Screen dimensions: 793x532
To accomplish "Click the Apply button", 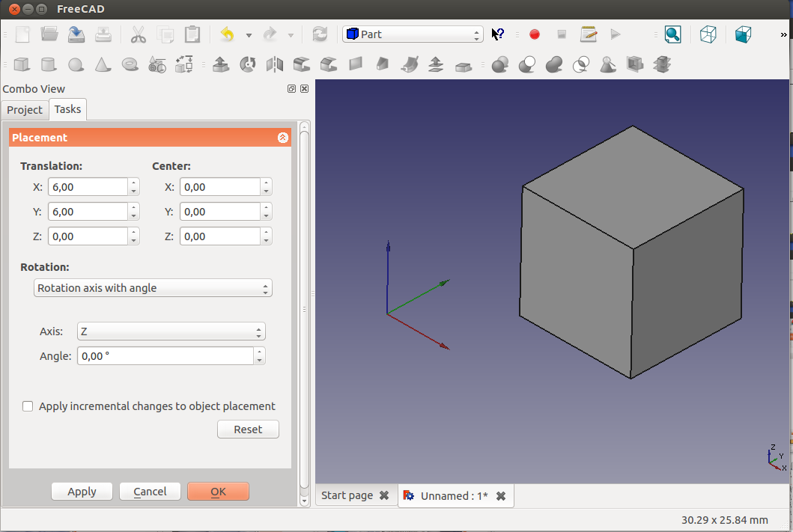I will pos(82,492).
